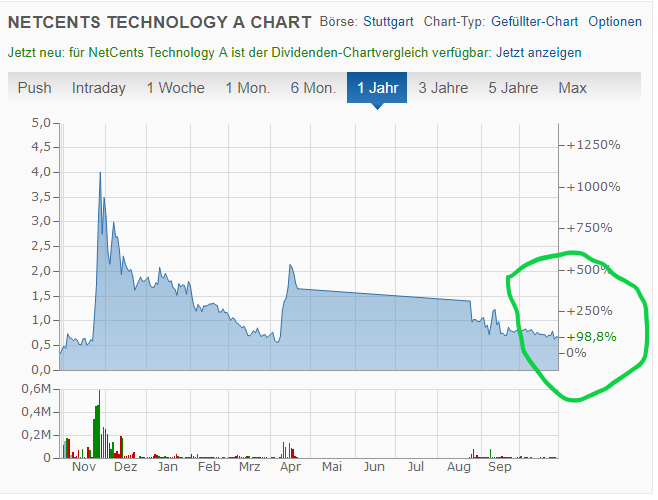Click the 0% baseline axis label
Screen dimensions: 658x500
576,353
